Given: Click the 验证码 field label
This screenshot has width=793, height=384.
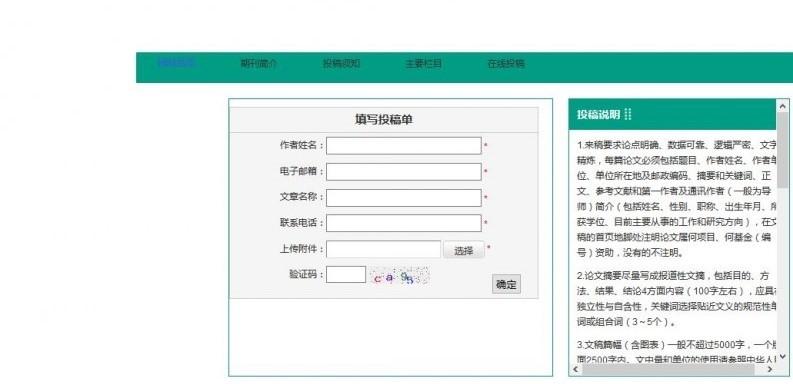Looking at the screenshot, I should pyautogui.click(x=306, y=274).
